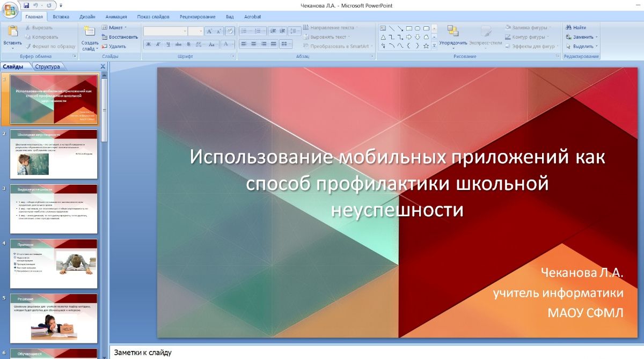Undo the last action in the quick access toolbar
This screenshot has height=359, width=644.
click(35, 5)
